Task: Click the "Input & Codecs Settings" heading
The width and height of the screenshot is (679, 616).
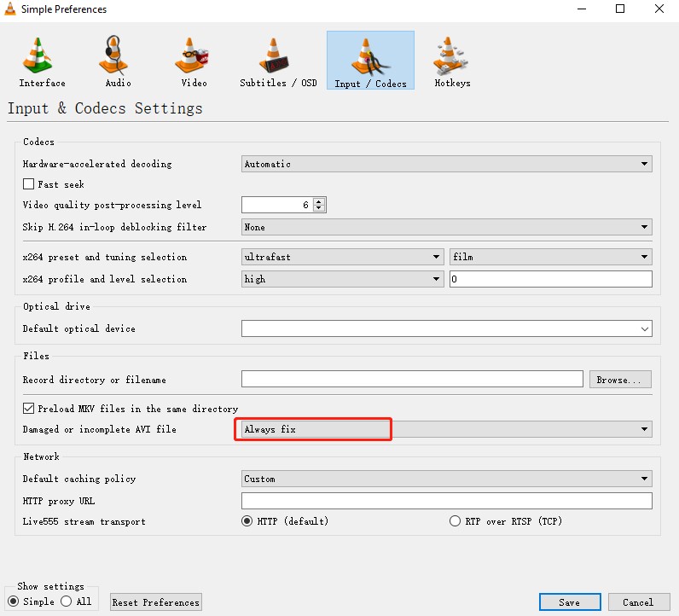Action: 105,108
